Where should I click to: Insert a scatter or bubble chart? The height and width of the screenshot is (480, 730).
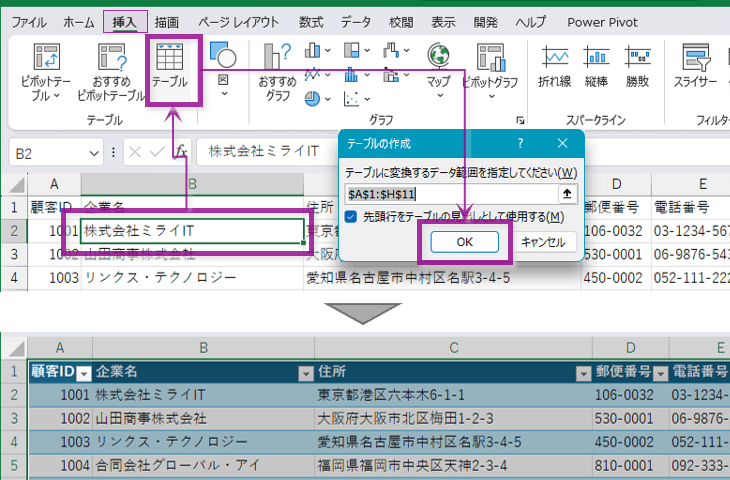(x=351, y=99)
